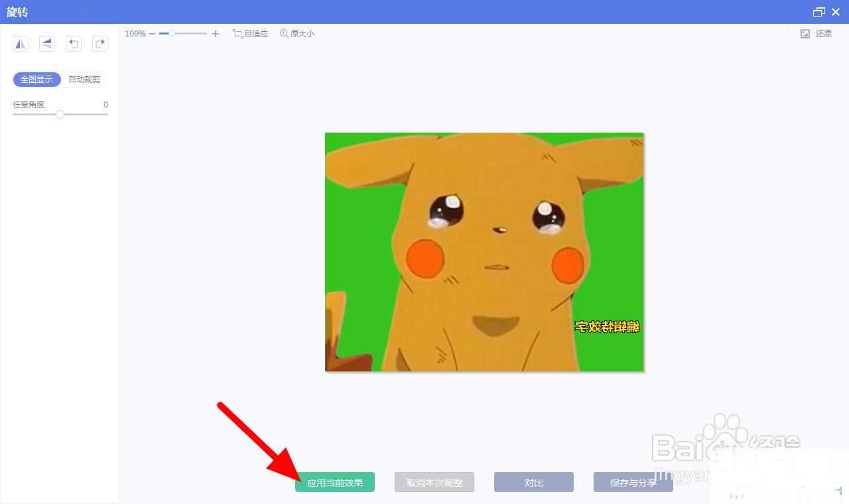
Task: Show original size via 原大小
Action: pos(297,34)
